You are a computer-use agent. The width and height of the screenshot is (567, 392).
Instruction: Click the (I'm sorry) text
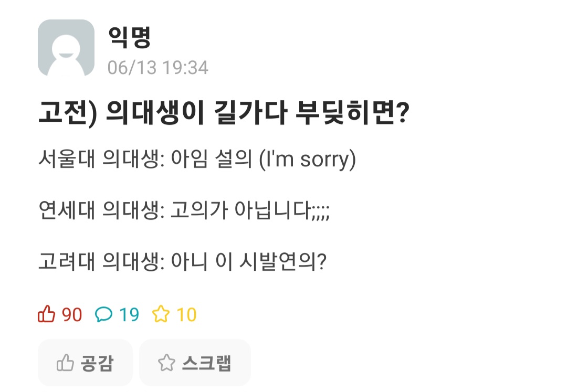308,160
